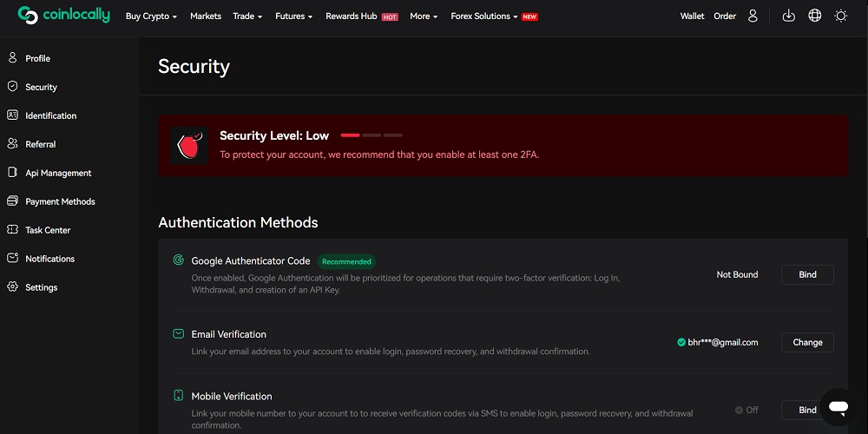
Task: Expand the Trade dropdown menu
Action: click(x=247, y=16)
